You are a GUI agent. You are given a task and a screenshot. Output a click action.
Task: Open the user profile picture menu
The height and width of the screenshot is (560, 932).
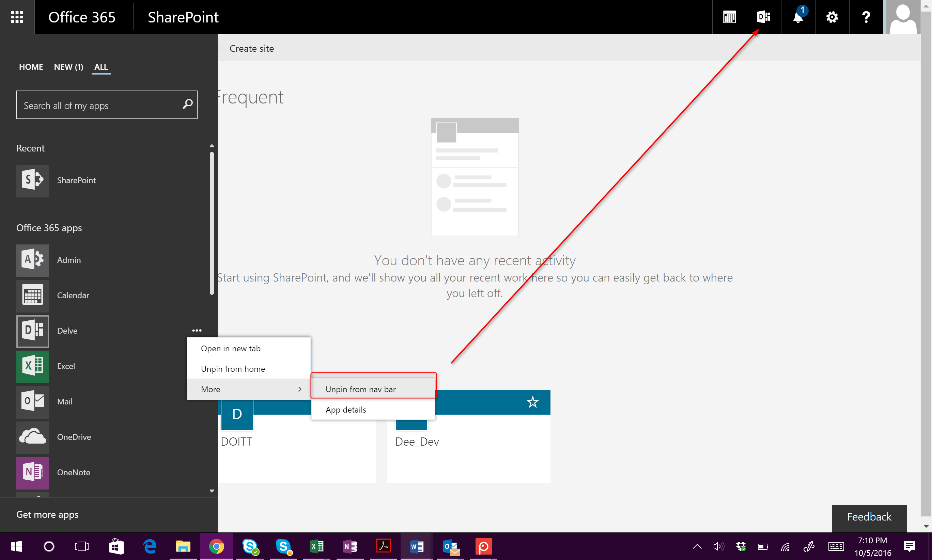click(903, 17)
